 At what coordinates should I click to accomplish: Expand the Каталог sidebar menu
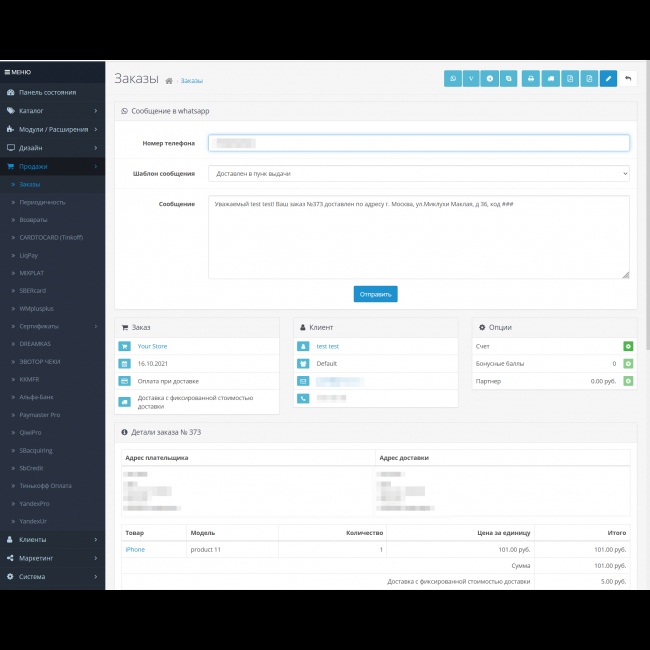coord(52,110)
